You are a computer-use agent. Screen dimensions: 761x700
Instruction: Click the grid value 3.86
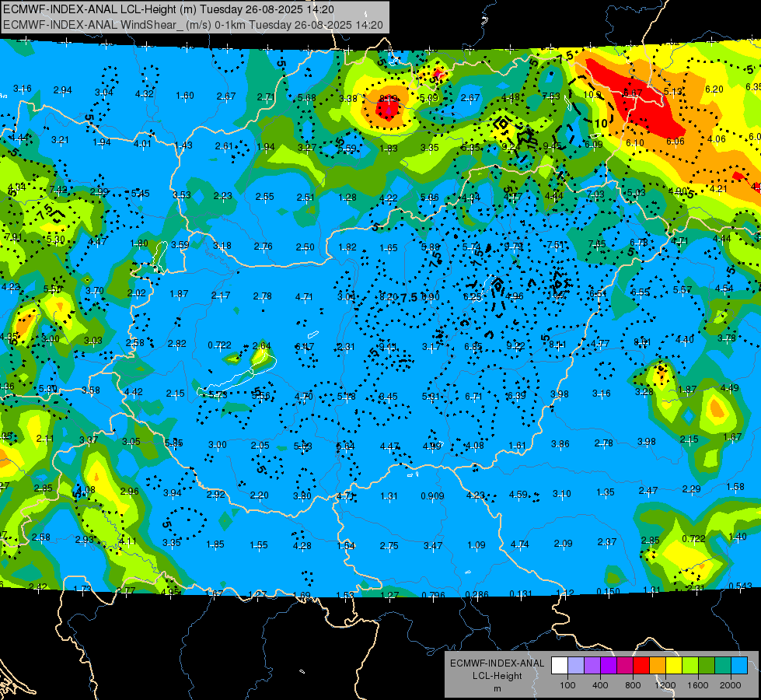(x=560, y=443)
